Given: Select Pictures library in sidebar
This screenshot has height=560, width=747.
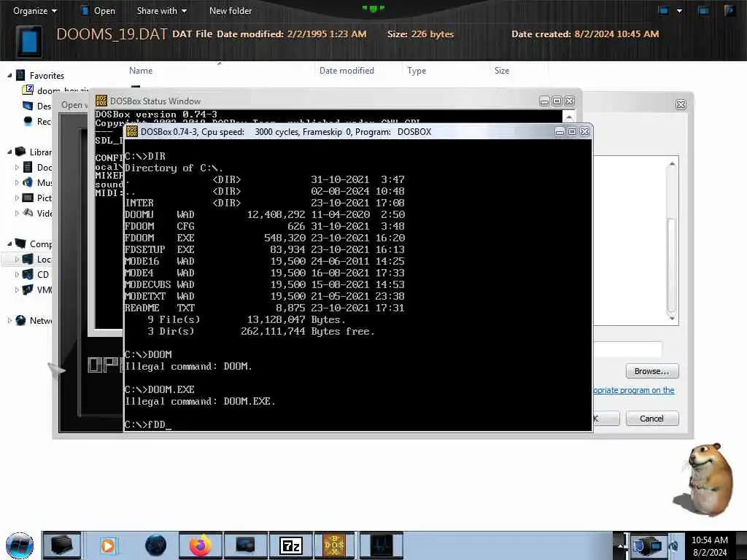Looking at the screenshot, I should pos(38,198).
